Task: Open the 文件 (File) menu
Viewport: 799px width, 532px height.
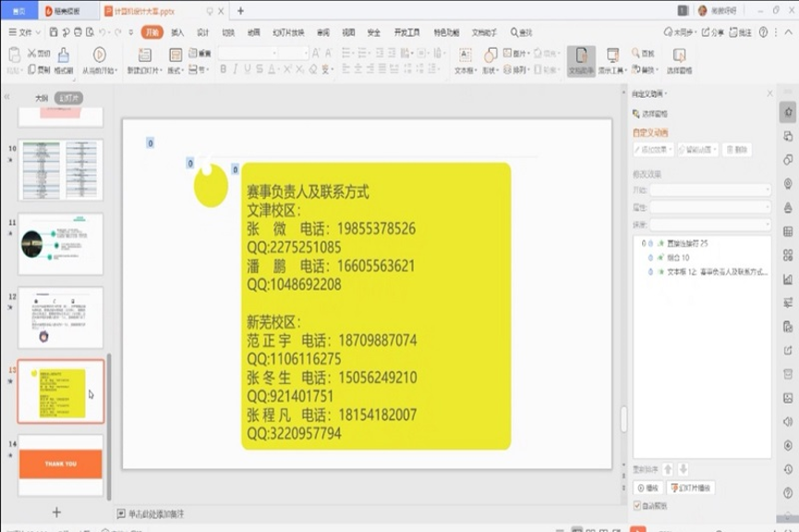Action: [26, 30]
